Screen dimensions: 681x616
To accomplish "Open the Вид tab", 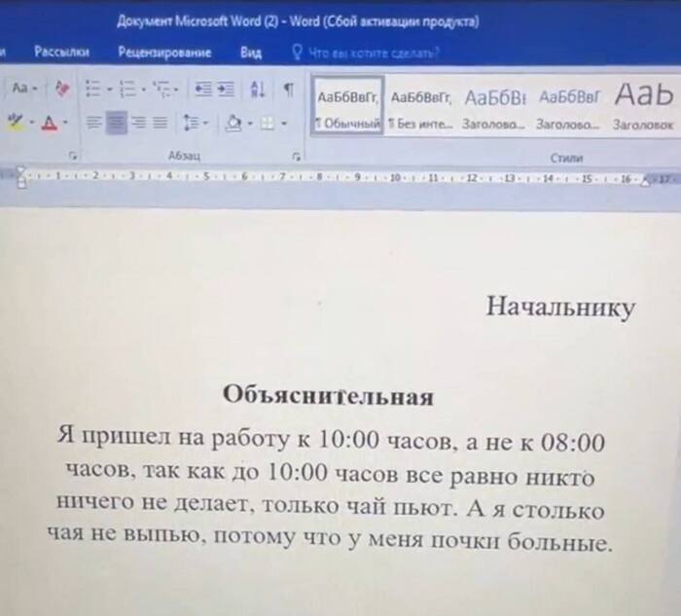I will click(x=251, y=53).
